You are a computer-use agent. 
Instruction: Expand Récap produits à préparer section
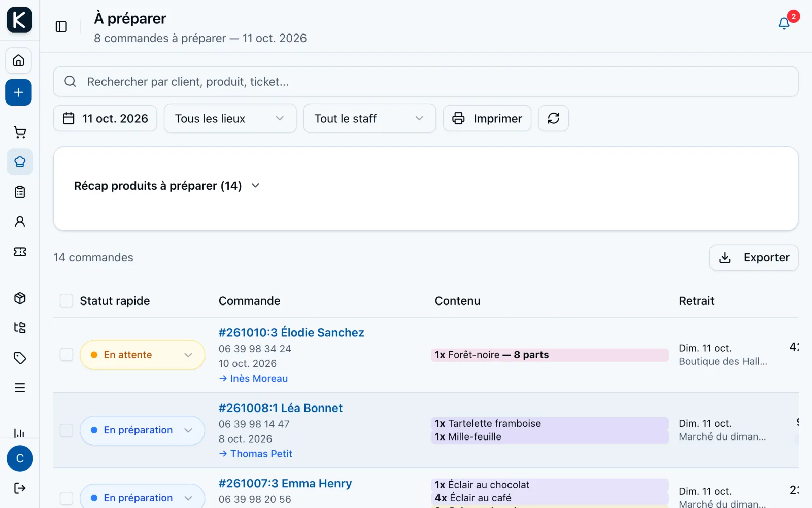coord(167,186)
